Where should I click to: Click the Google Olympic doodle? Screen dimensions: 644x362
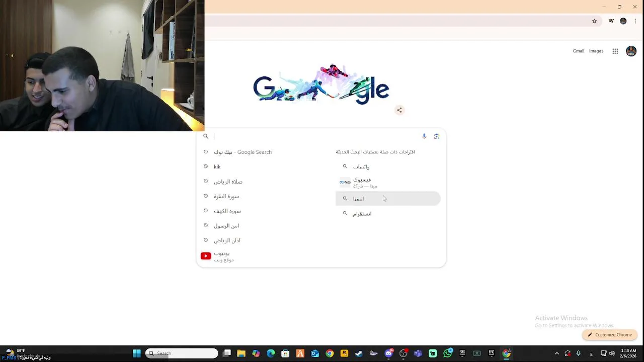pos(321,84)
